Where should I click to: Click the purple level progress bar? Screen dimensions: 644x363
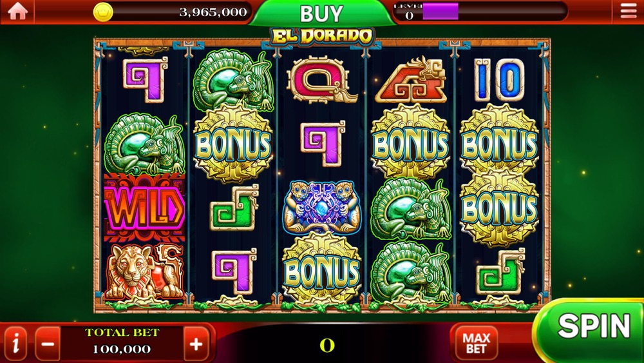(x=440, y=11)
